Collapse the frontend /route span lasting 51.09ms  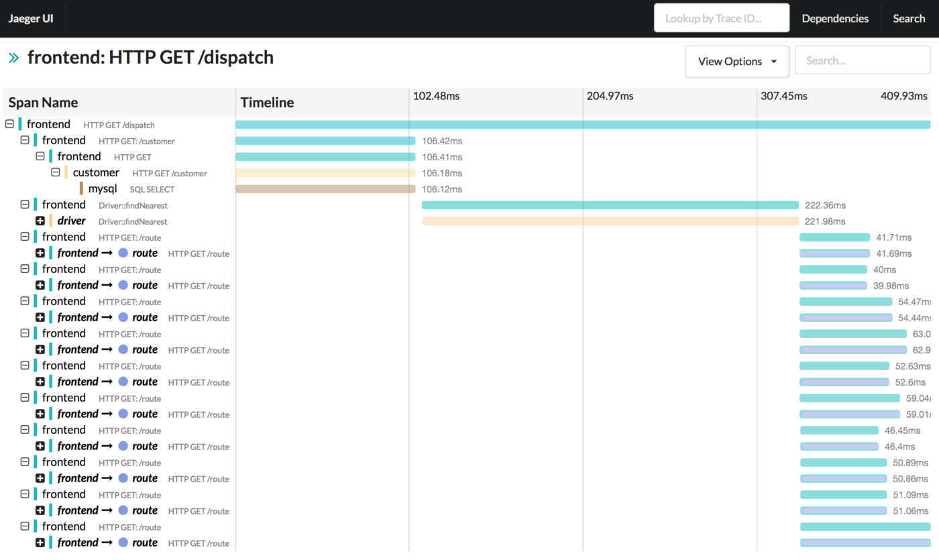(25, 494)
